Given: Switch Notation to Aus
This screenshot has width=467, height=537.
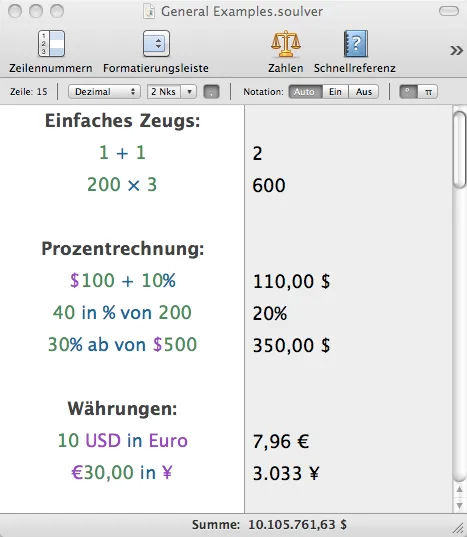Looking at the screenshot, I should click(x=364, y=92).
